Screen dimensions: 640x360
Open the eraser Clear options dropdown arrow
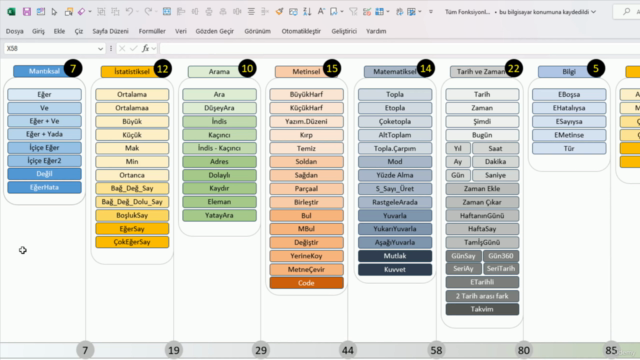pos(90,12)
